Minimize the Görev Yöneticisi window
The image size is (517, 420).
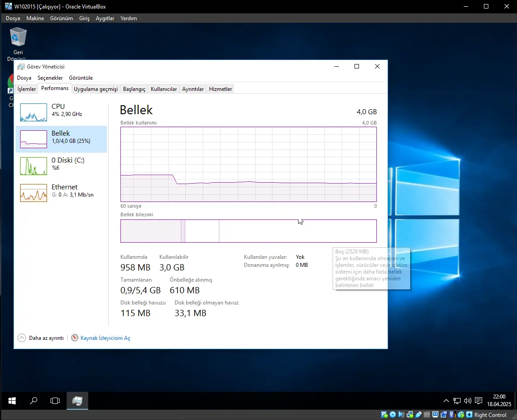pos(336,66)
